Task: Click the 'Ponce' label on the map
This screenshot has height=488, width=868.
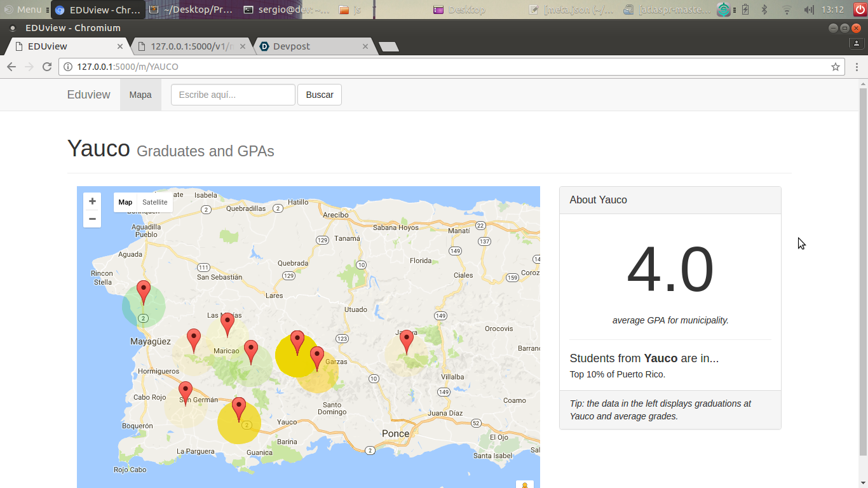Action: pyautogui.click(x=395, y=433)
